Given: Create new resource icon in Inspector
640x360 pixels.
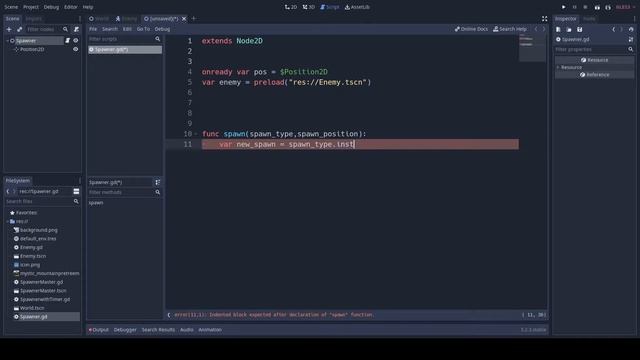Looking at the screenshot, I should [x=558, y=29].
